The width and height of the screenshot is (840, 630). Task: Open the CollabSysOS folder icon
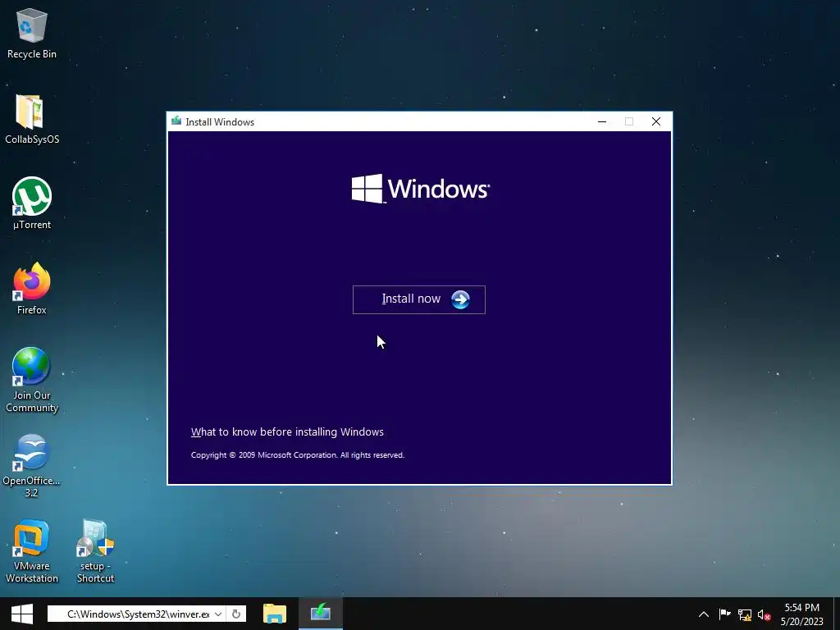point(32,119)
